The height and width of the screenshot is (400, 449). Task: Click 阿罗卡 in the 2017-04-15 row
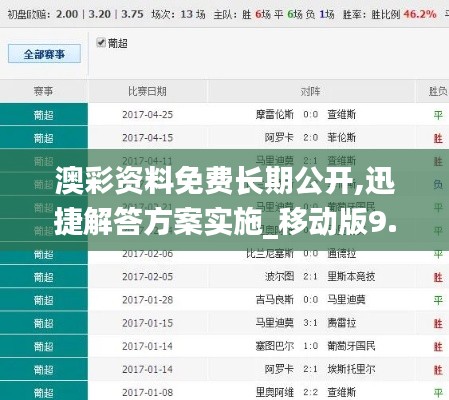tap(279, 138)
